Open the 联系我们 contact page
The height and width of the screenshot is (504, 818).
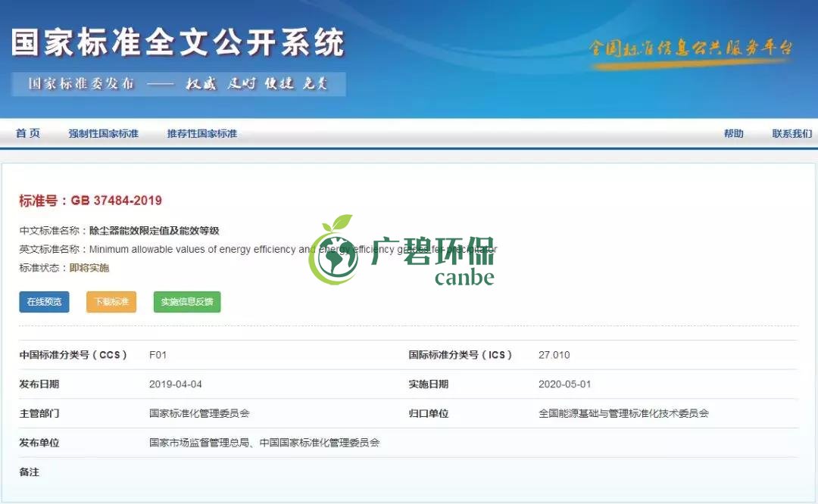(791, 133)
